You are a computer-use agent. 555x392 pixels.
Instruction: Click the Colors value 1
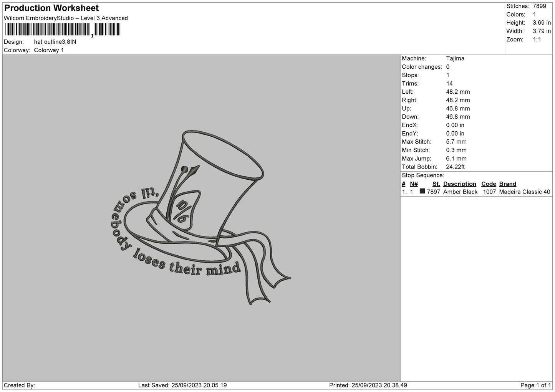534,15
